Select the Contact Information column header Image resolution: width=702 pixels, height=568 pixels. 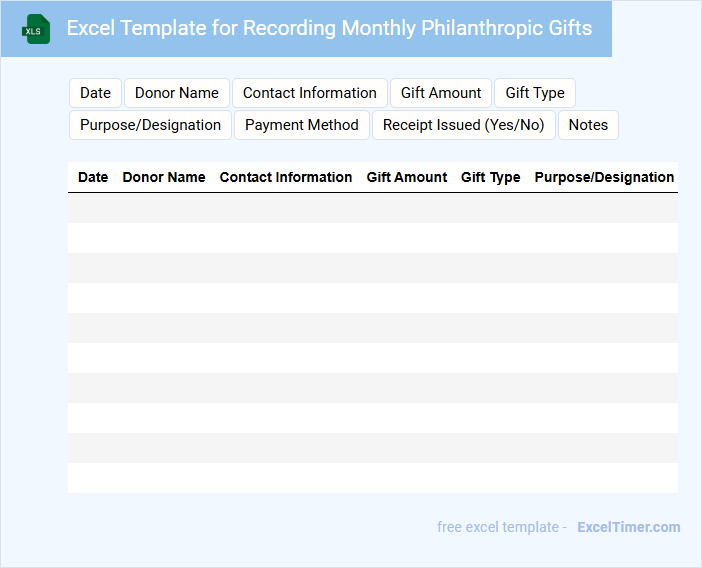[x=286, y=177]
